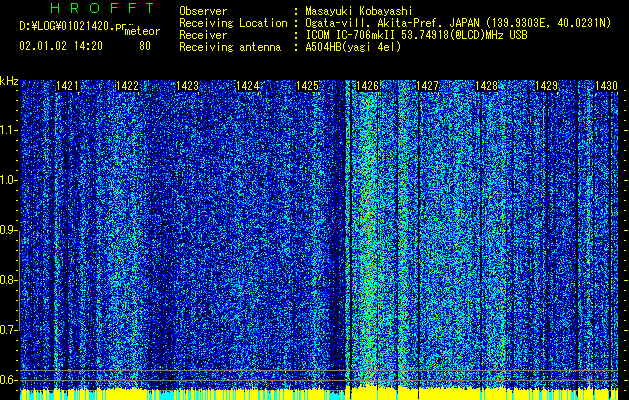Screen dimensions: 629x400
Task: Click the date stamp 02.01.02 14:20
Action: click(61, 46)
